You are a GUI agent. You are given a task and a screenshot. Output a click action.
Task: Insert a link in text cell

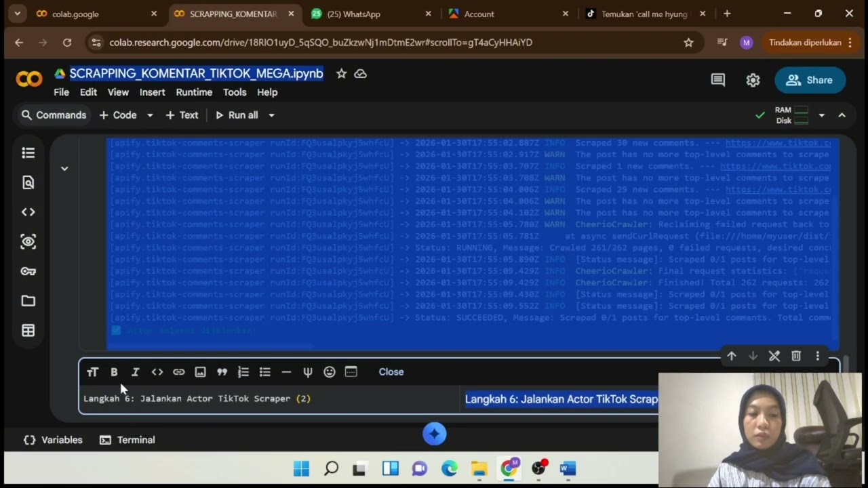coord(179,372)
